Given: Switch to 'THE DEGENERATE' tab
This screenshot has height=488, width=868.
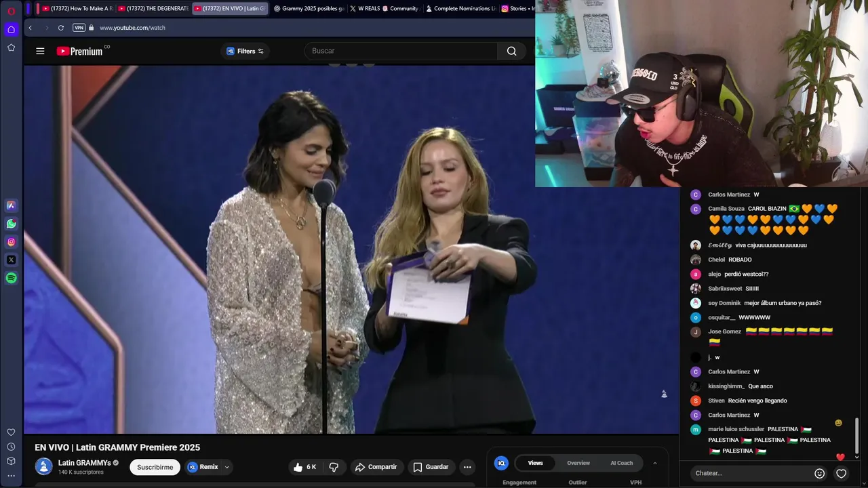Looking at the screenshot, I should pyautogui.click(x=153, y=9).
